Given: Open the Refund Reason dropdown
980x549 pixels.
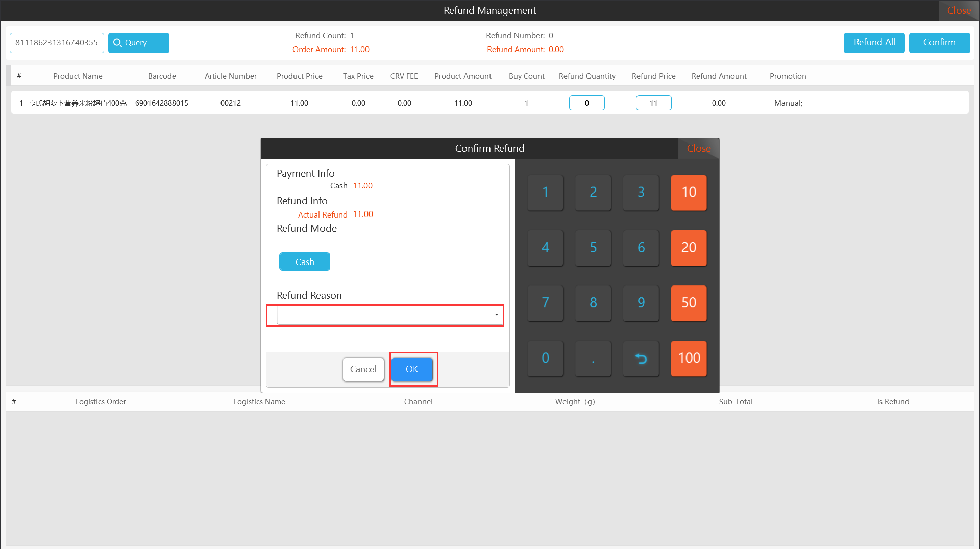Looking at the screenshot, I should tap(388, 315).
